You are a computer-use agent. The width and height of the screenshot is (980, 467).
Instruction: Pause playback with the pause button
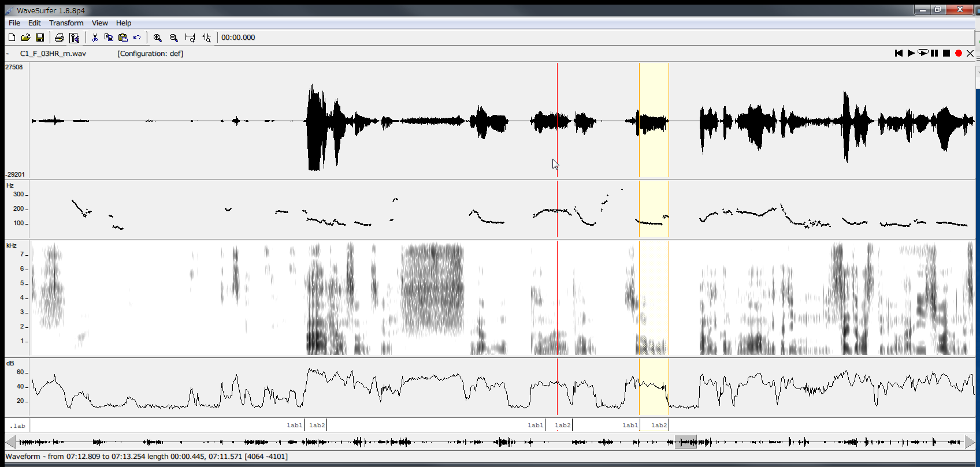click(934, 53)
